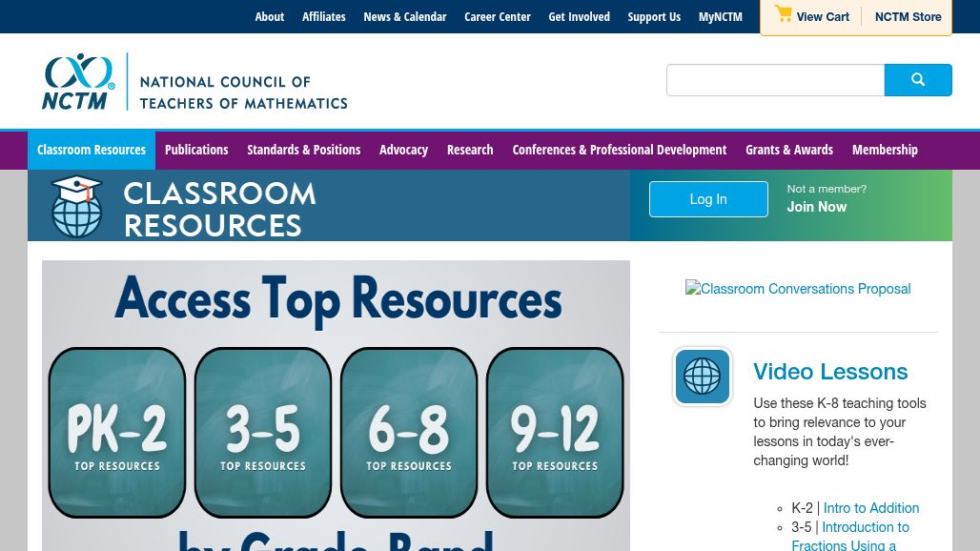The height and width of the screenshot is (551, 980).
Task: Select the 6-8 Top Resources tile
Action: tap(409, 432)
